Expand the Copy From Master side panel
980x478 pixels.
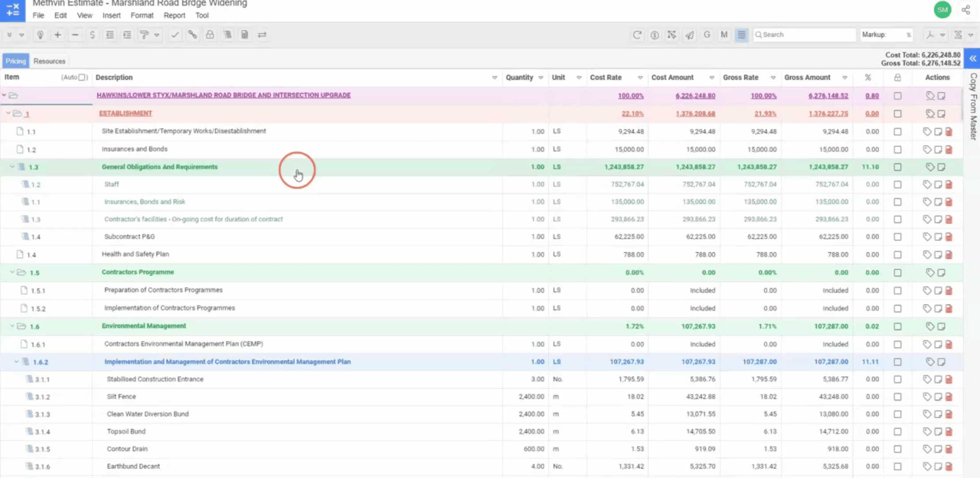point(973,58)
